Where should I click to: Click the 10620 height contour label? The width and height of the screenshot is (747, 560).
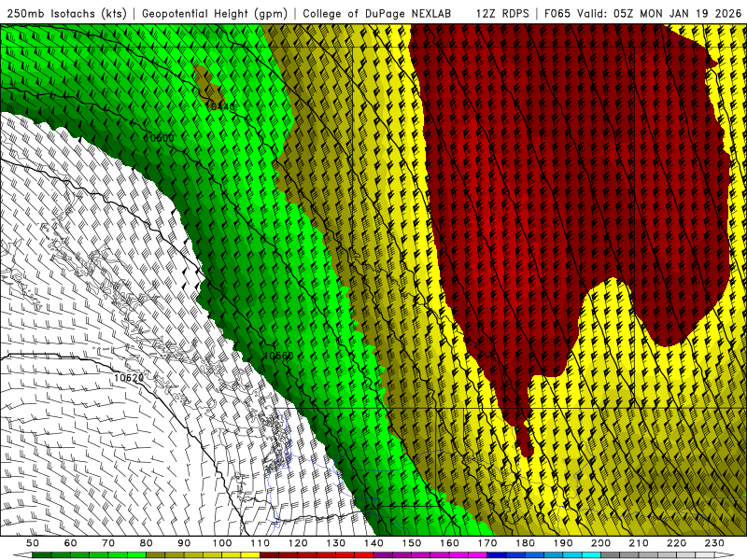[129, 378]
